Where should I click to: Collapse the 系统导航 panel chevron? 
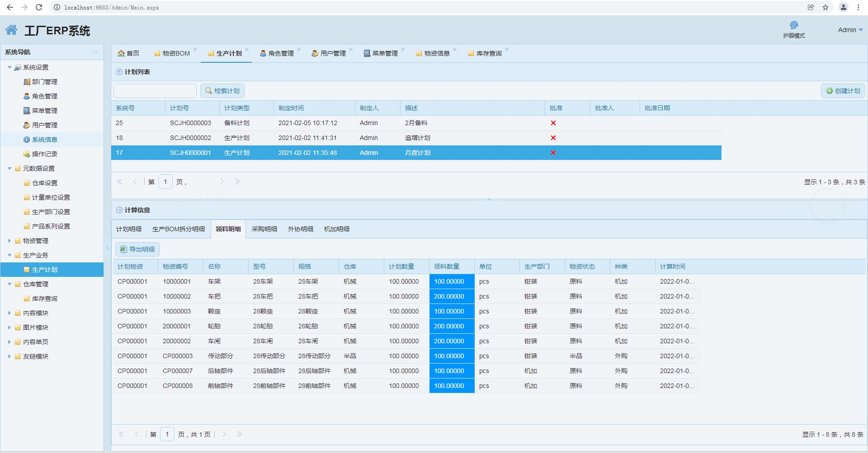[95, 52]
